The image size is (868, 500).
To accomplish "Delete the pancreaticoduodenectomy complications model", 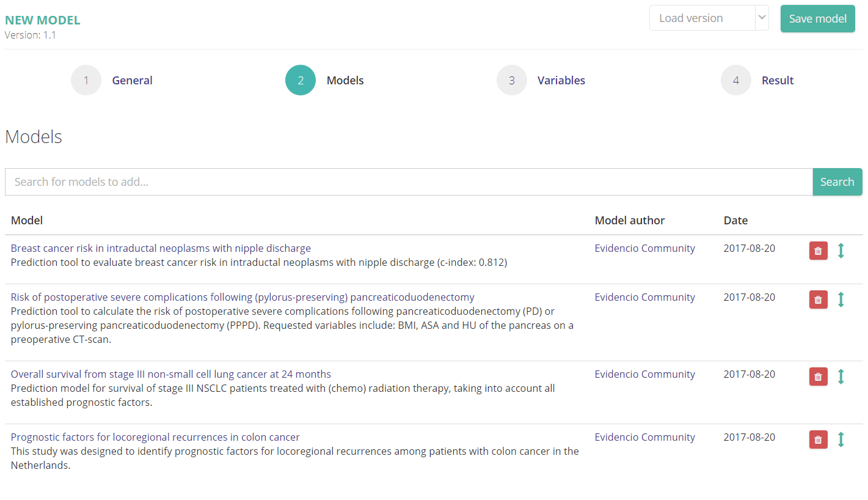I will click(x=818, y=300).
